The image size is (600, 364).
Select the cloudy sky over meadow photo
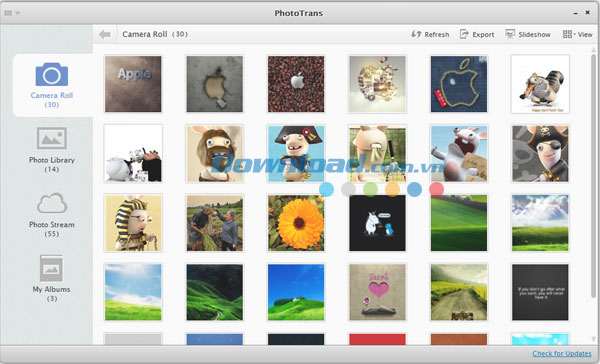pyautogui.click(x=540, y=223)
